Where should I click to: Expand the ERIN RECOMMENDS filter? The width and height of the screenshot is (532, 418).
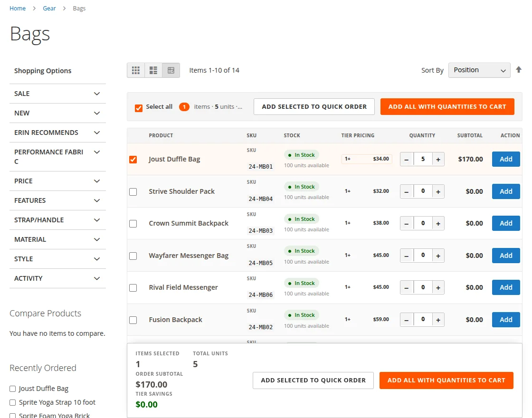point(57,133)
